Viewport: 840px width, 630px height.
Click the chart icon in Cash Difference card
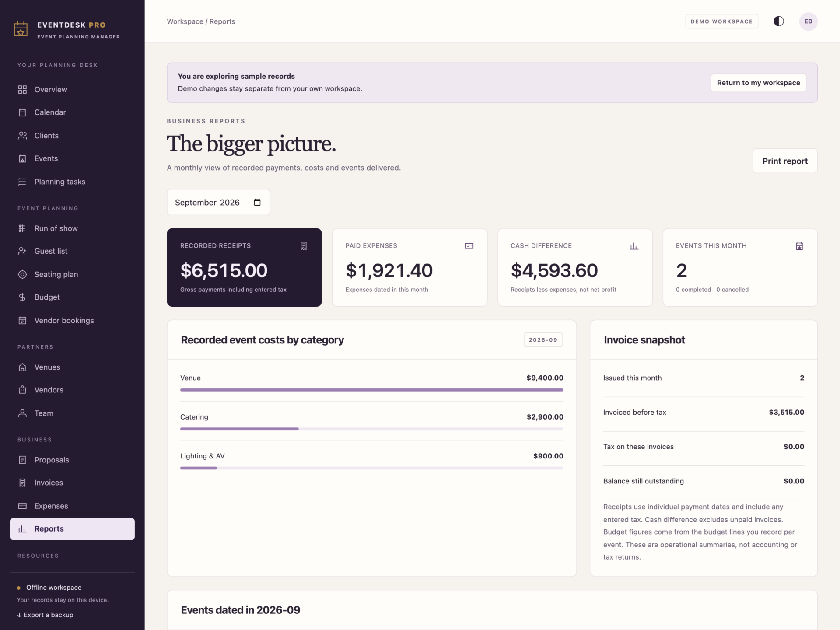[x=634, y=246]
